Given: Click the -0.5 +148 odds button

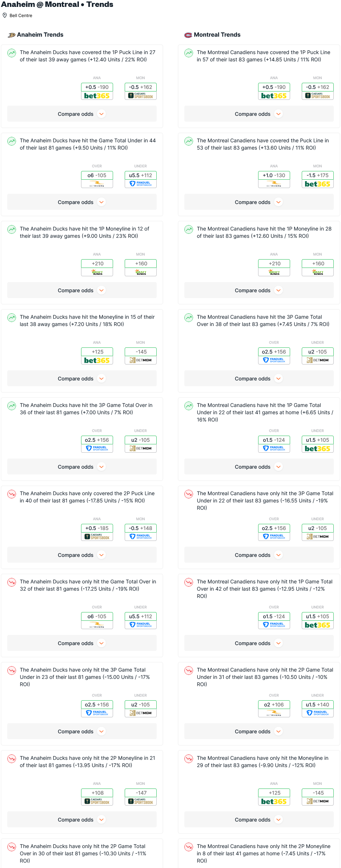Looking at the screenshot, I should click(x=140, y=528).
